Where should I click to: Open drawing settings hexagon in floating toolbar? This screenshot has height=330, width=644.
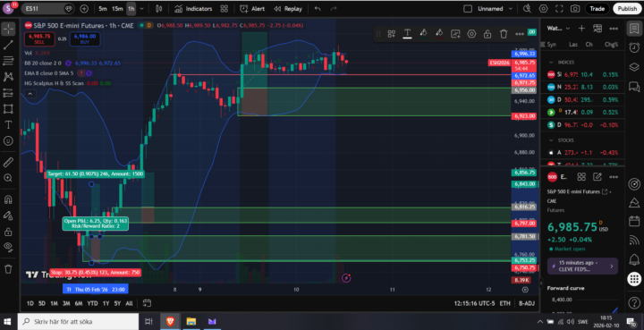tap(471, 34)
